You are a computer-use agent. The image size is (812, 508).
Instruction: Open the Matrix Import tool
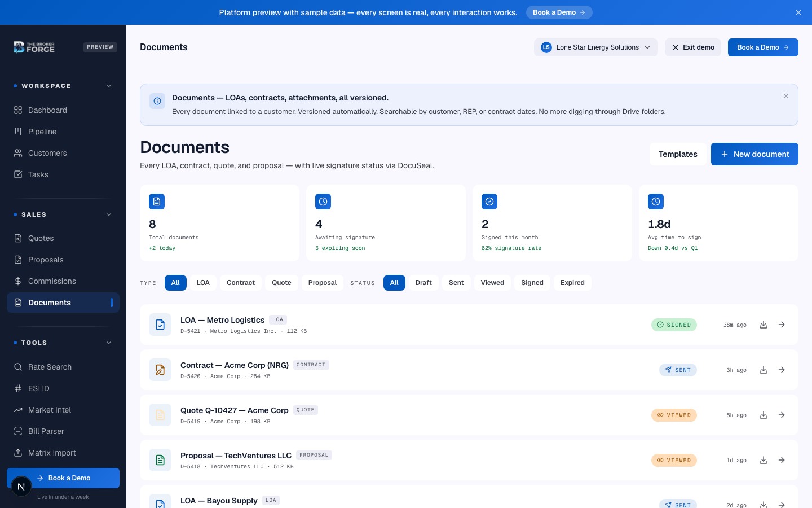pos(63,453)
